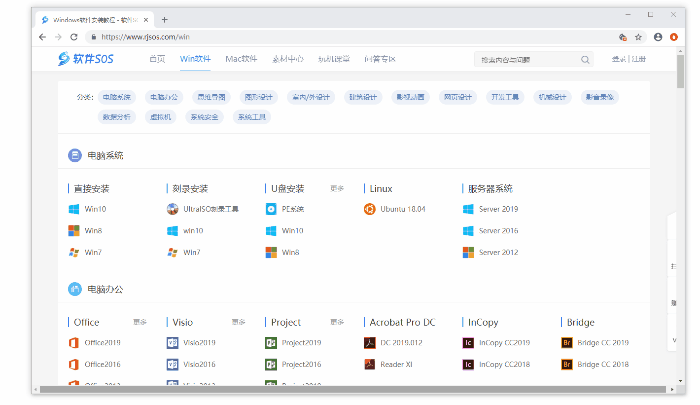Open Win10 under U盘安装
The height and width of the screenshot is (405, 700).
pos(284,230)
